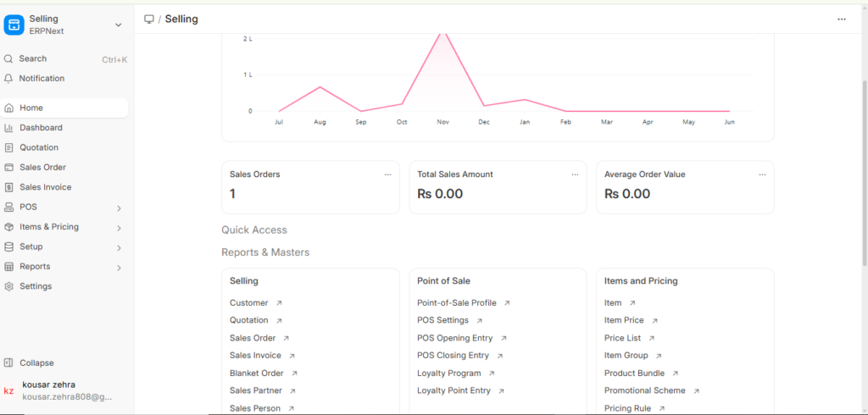
Task: Expand the Items & Pricing sidebar section
Action: pos(119,228)
